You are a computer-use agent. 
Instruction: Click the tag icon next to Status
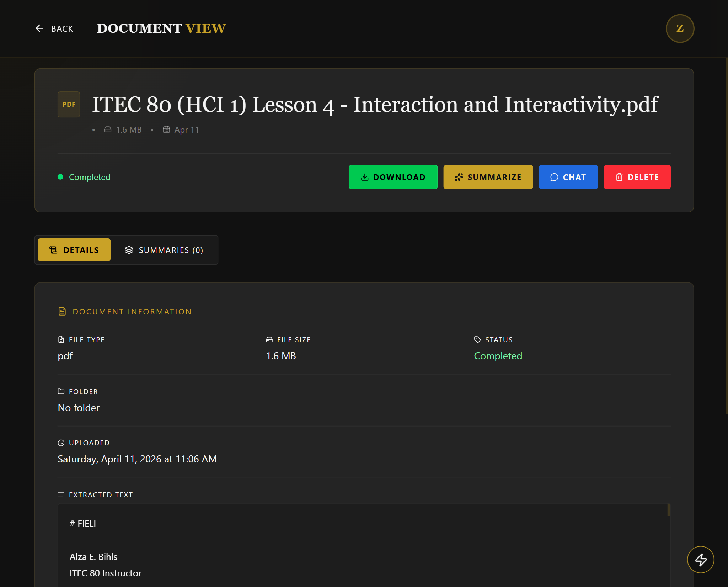click(477, 339)
